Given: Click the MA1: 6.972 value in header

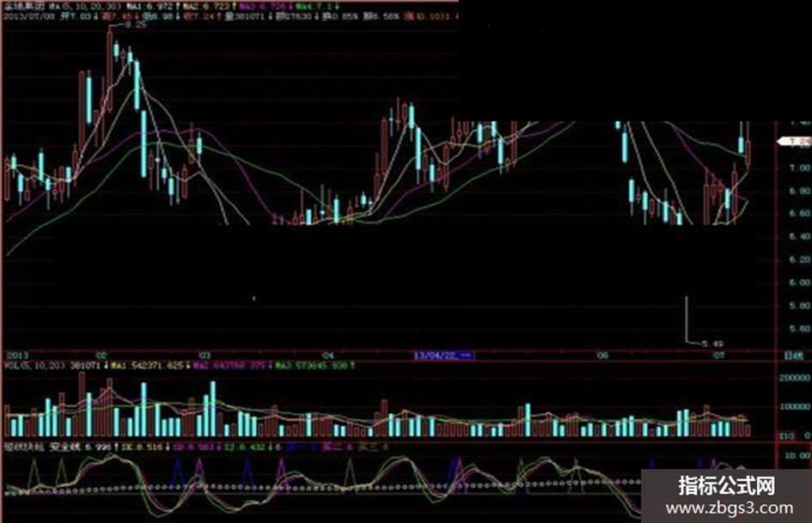Looking at the screenshot, I should pos(152,7).
